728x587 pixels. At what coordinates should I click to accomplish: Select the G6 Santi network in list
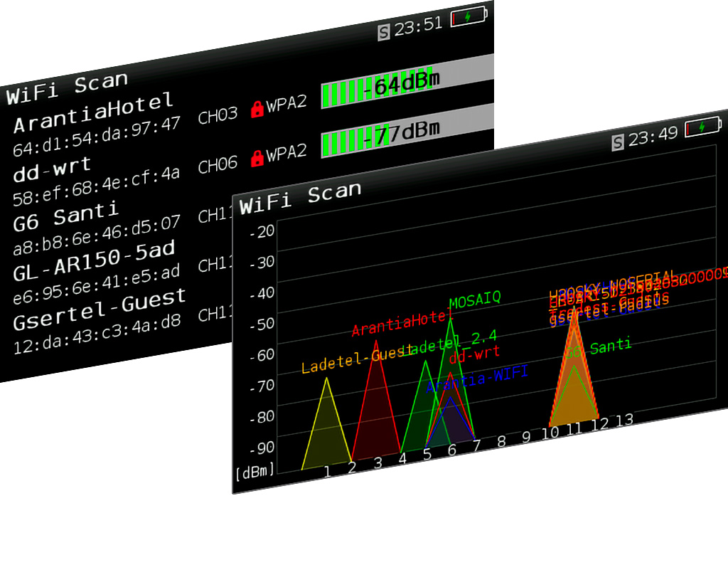point(65,216)
